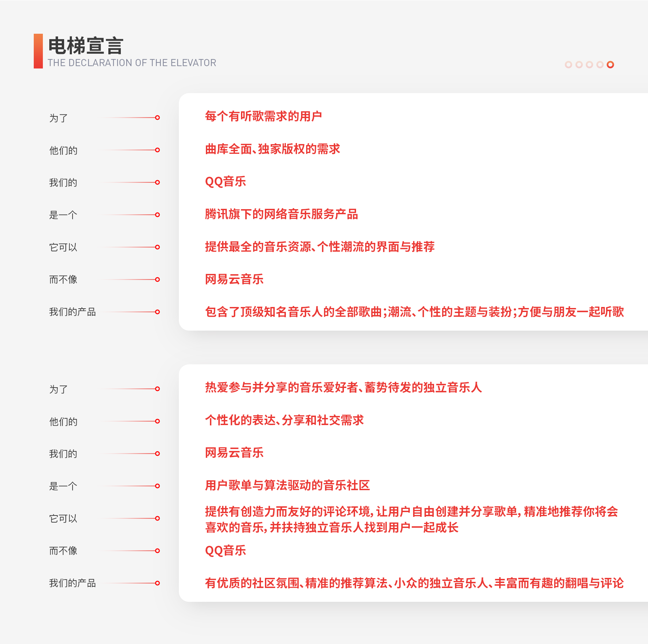This screenshot has height=644, width=648.
Task: Click the bottom section's 为了 connector circle
Action: 157,389
